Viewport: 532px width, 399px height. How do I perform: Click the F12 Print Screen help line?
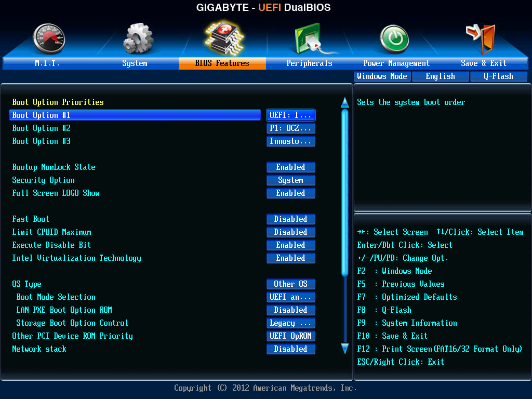(x=440, y=349)
